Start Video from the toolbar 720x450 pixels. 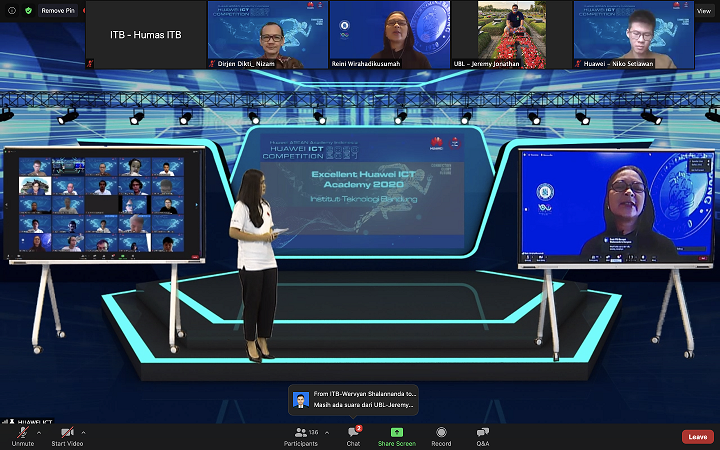(x=67, y=436)
